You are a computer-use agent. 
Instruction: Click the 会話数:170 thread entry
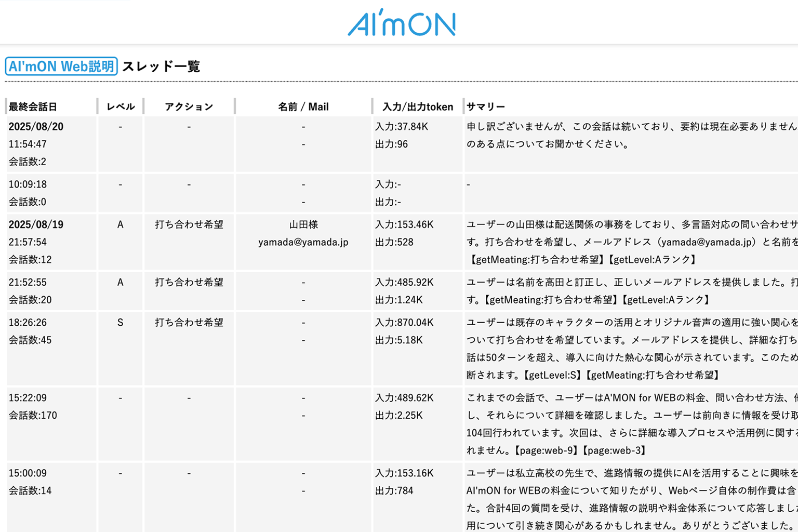point(33,415)
